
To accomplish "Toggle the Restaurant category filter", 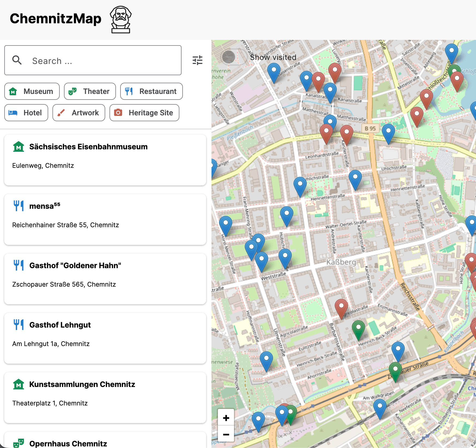I will tap(151, 91).
